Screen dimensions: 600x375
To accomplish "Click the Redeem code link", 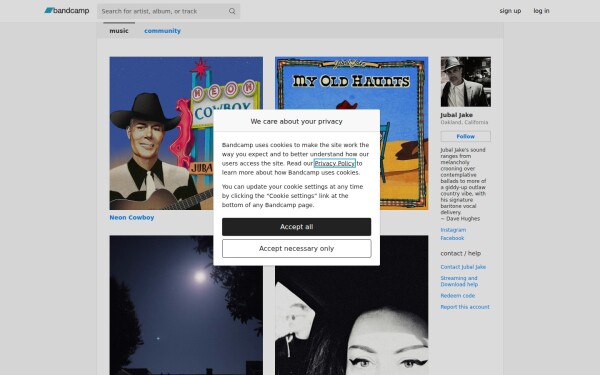I will (x=458, y=296).
